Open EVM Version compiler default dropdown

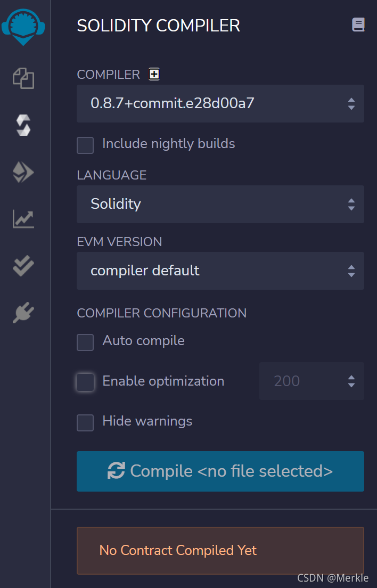tap(220, 271)
